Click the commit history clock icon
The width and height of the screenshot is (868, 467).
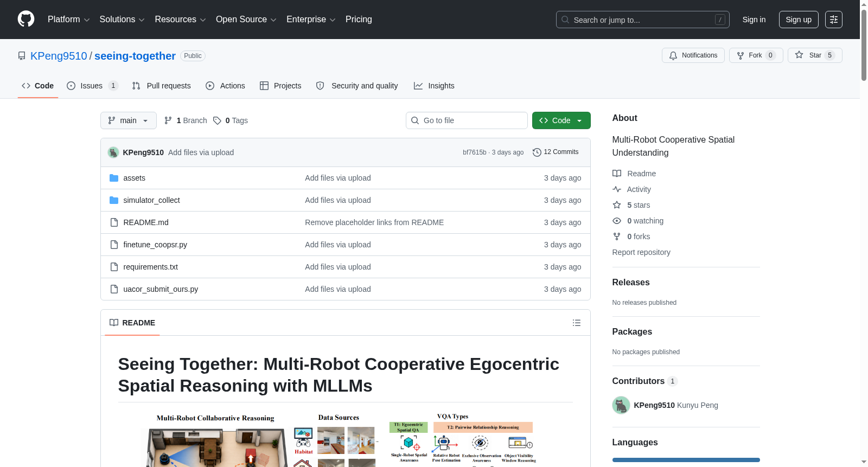tap(537, 152)
